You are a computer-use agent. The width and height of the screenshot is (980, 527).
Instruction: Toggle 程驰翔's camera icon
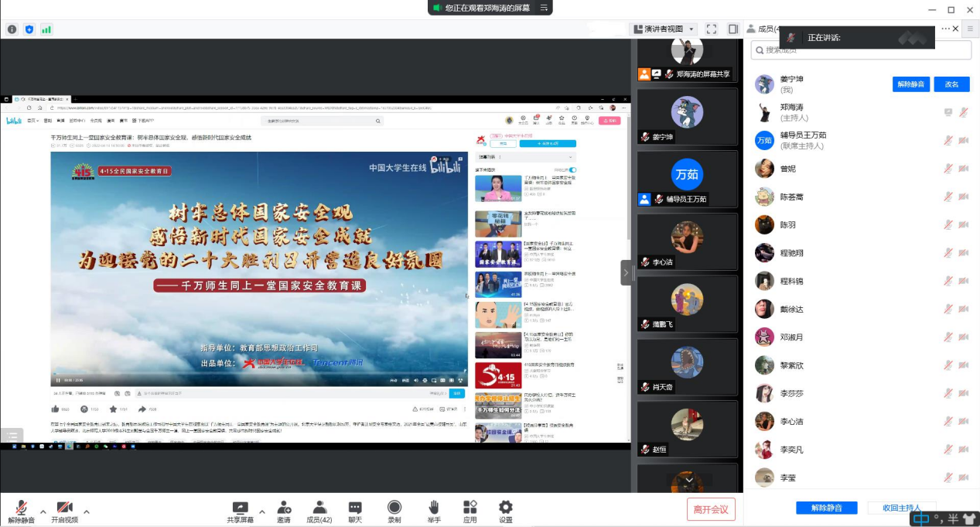coord(964,253)
